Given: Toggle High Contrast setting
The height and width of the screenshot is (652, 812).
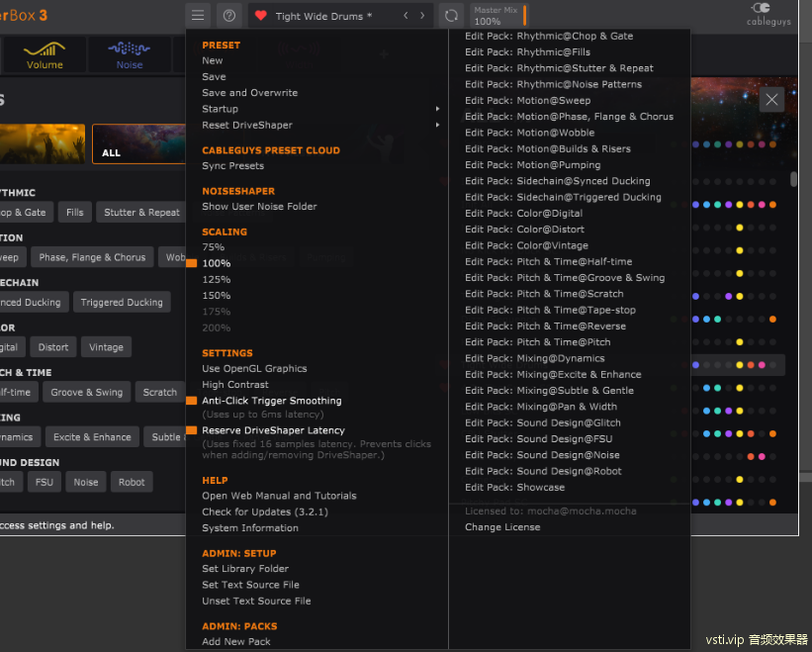Looking at the screenshot, I should click(x=235, y=384).
